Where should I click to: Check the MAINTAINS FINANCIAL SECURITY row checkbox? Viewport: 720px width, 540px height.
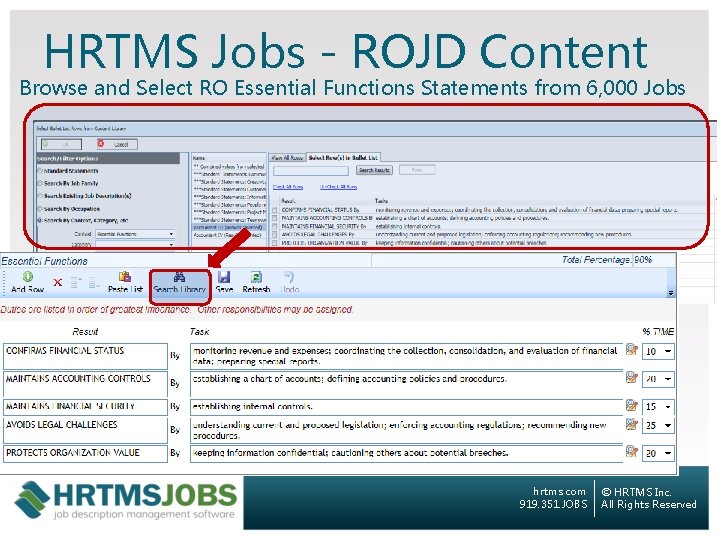[275, 226]
